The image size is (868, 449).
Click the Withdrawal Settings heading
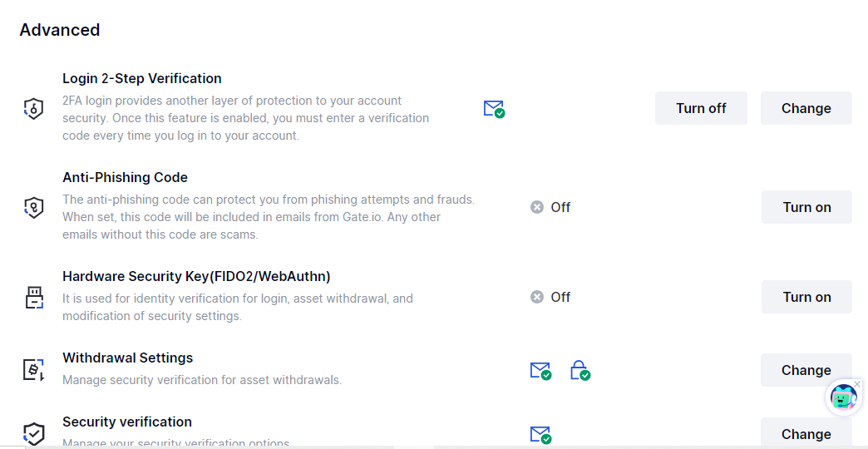click(128, 358)
